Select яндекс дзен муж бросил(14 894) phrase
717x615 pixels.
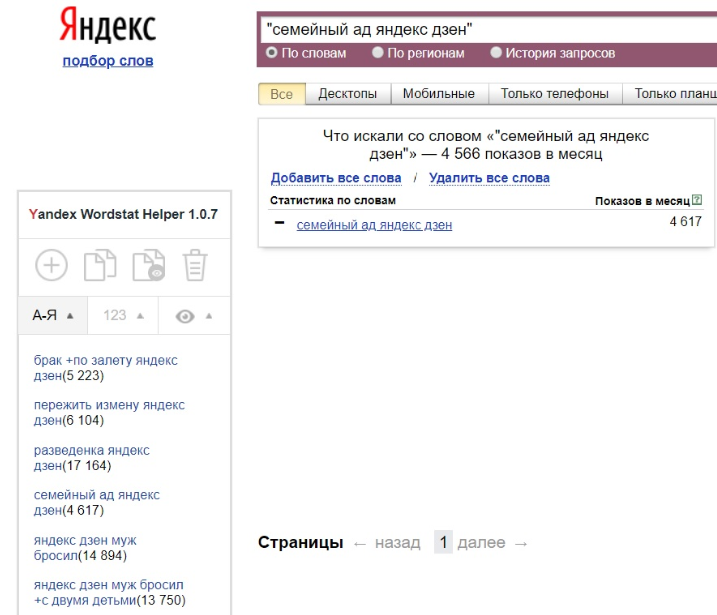click(x=85, y=548)
